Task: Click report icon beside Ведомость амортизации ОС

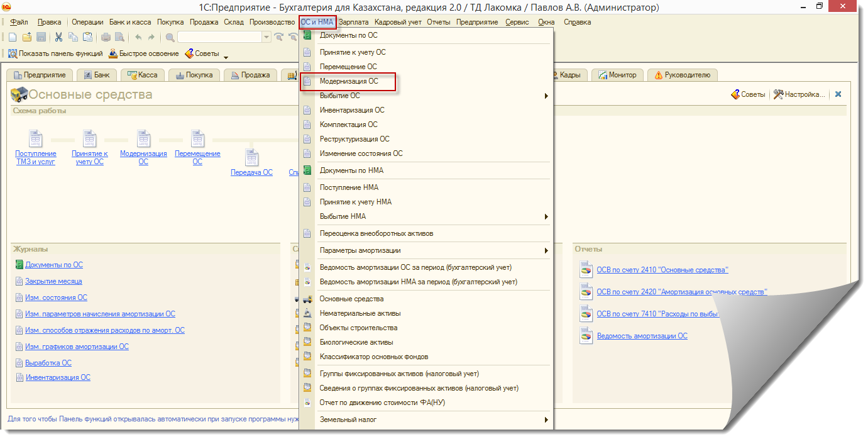Action: 586,336
